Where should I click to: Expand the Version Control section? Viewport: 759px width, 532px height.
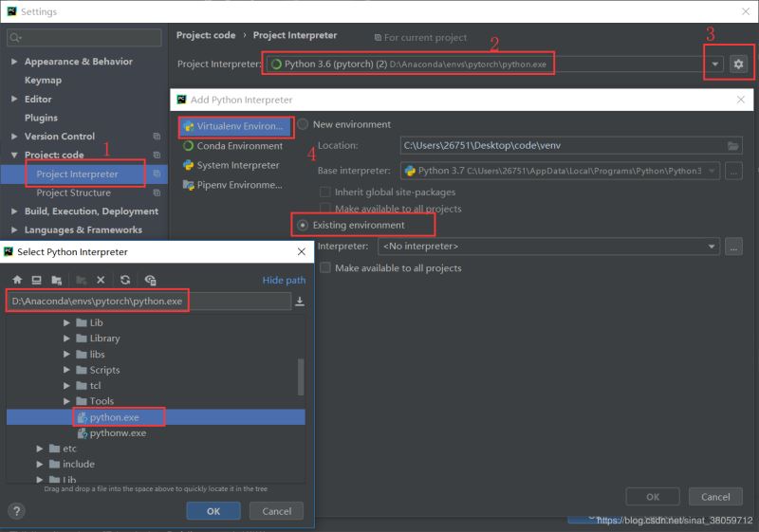14,137
